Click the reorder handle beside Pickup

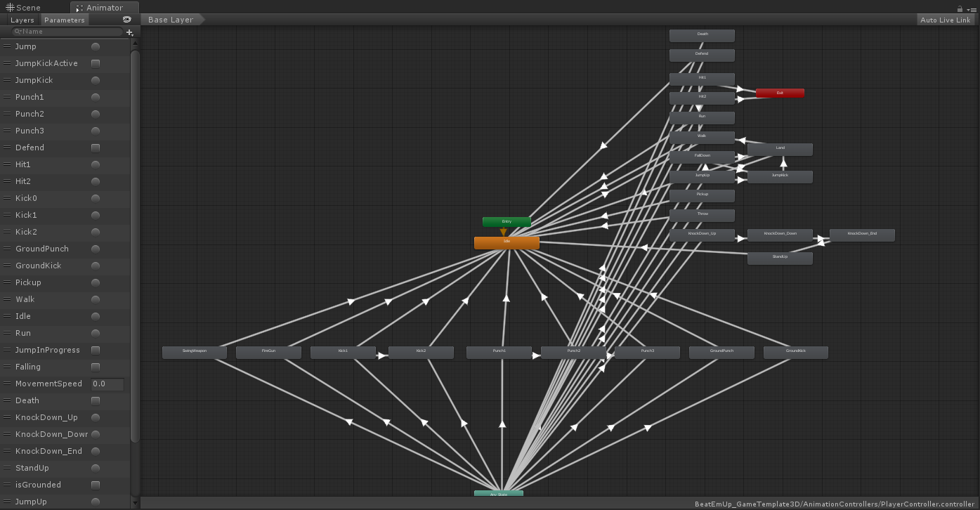click(x=7, y=282)
